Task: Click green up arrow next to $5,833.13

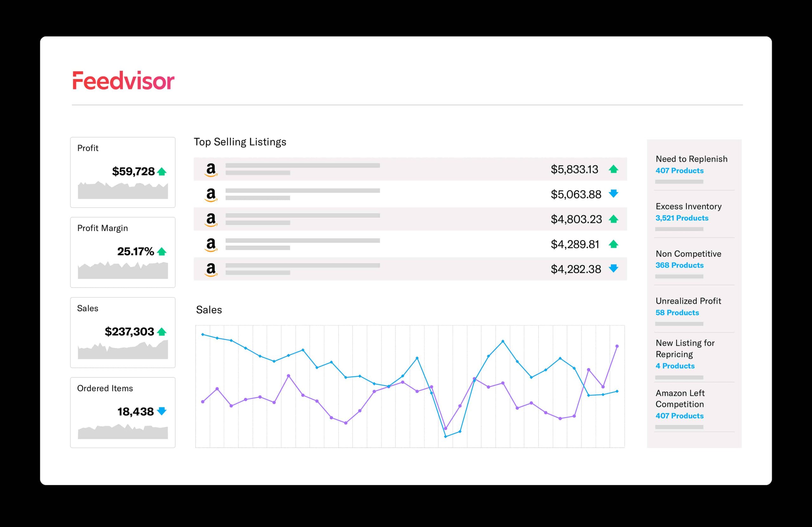Action: (x=613, y=169)
